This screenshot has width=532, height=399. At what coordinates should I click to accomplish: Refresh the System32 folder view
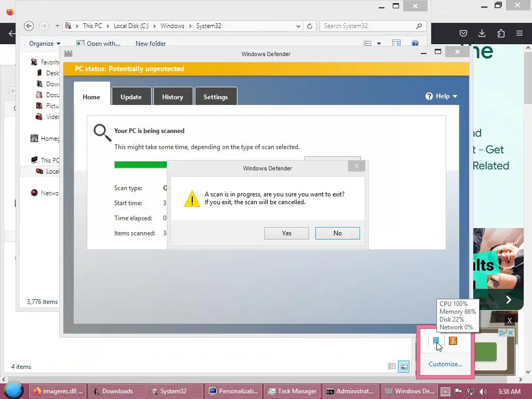click(x=310, y=26)
